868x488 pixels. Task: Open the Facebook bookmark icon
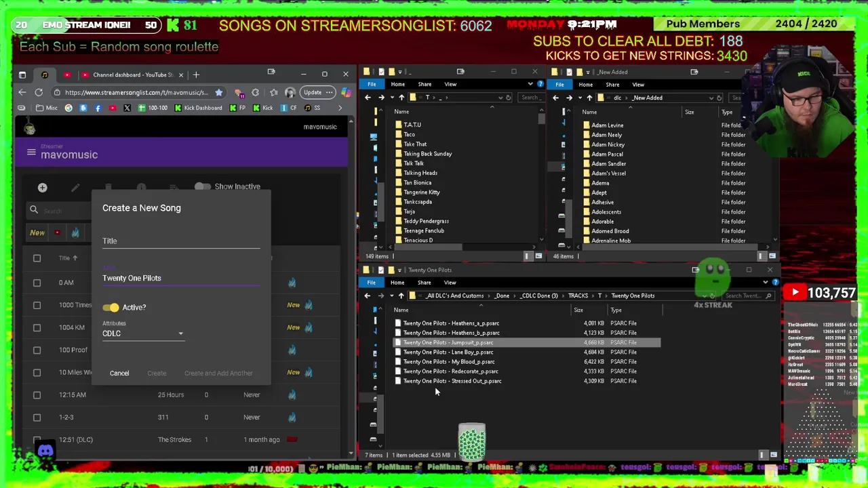(x=98, y=108)
